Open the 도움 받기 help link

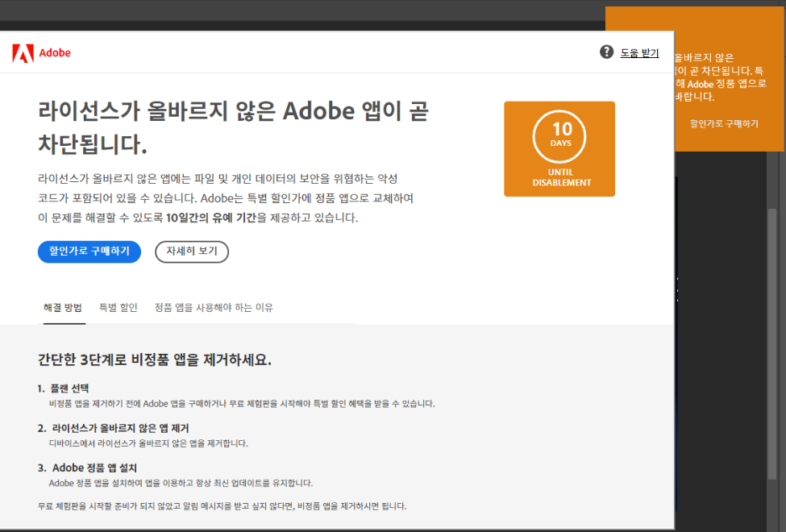[639, 52]
